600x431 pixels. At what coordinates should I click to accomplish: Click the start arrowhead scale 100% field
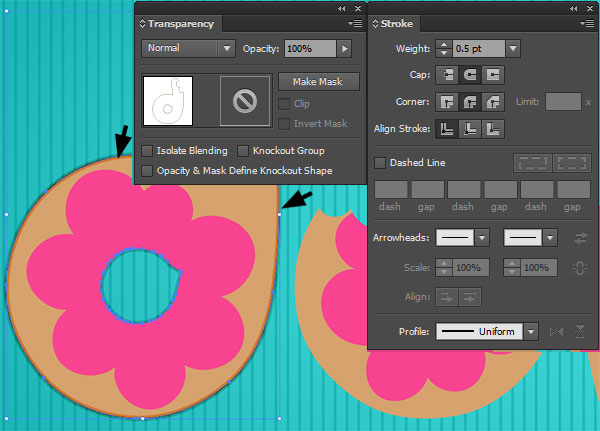470,268
